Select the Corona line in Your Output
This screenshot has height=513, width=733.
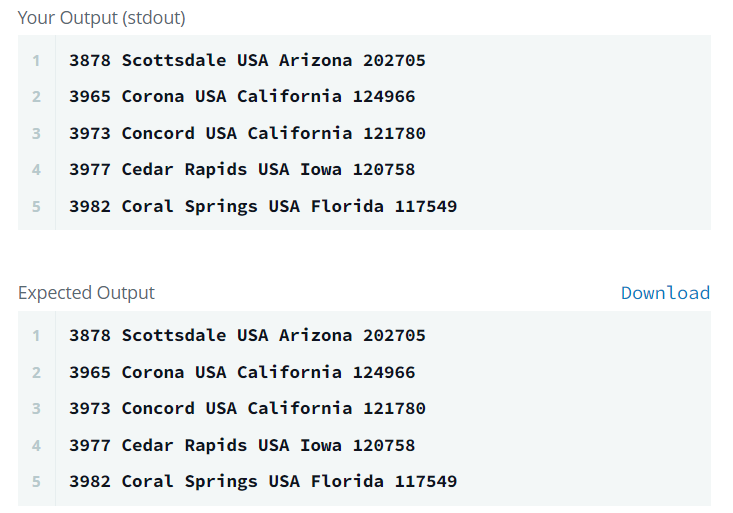242,97
